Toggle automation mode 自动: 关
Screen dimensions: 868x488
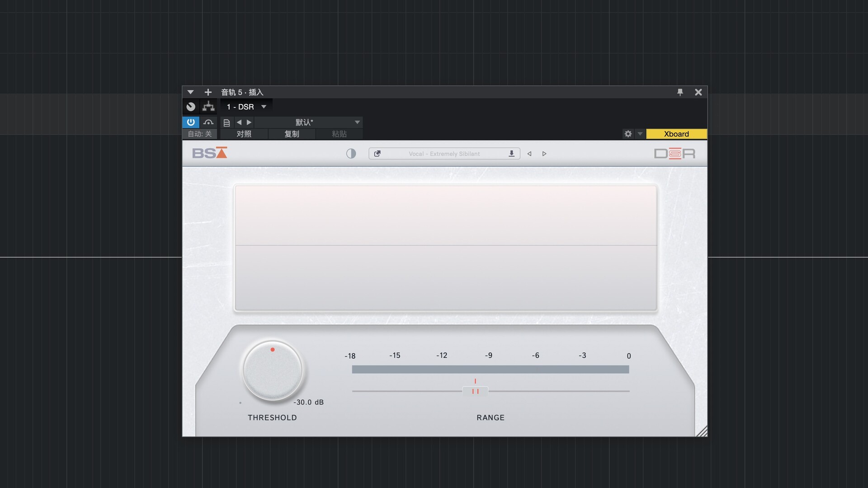click(x=200, y=134)
